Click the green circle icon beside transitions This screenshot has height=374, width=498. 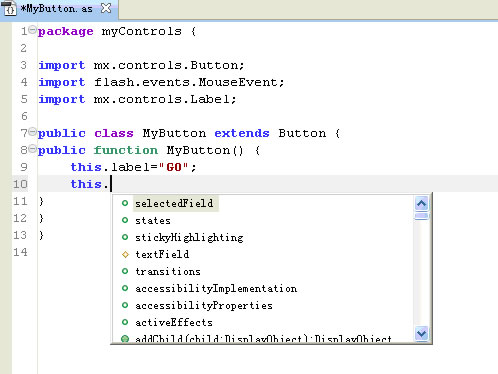(125, 271)
